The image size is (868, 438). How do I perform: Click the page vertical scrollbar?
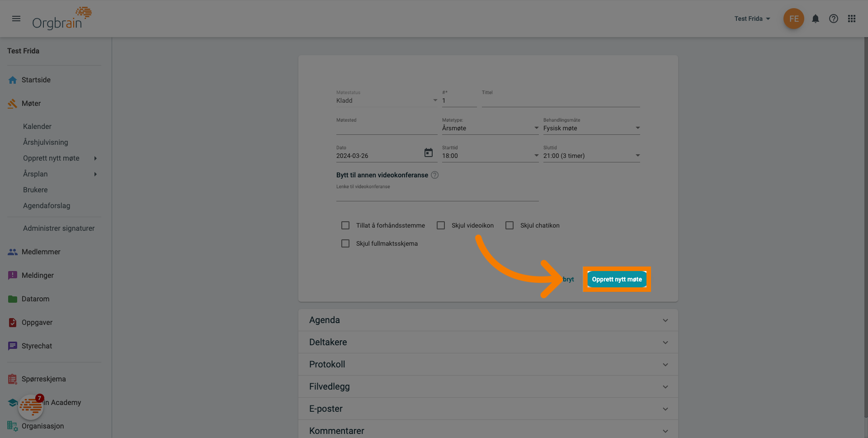pos(866,226)
